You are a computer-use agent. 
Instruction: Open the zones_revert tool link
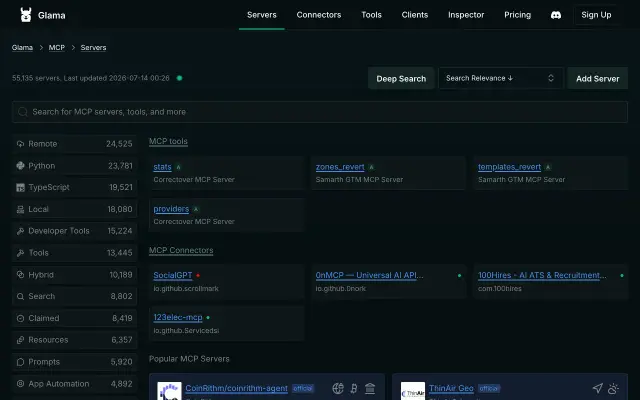[340, 167]
